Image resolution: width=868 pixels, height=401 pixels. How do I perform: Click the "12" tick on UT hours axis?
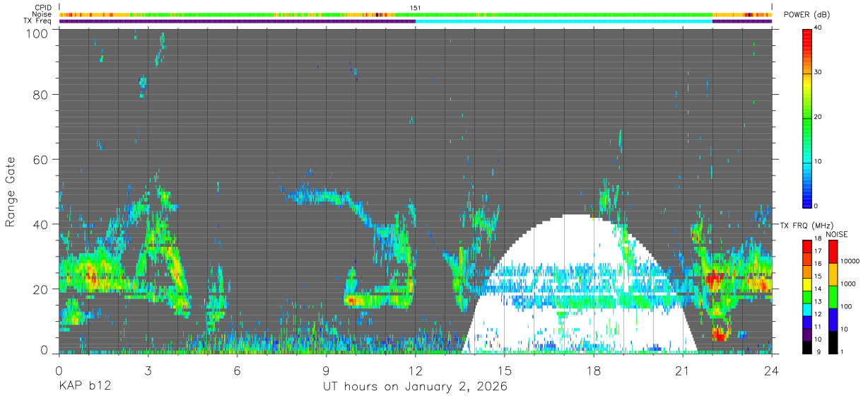(x=416, y=370)
